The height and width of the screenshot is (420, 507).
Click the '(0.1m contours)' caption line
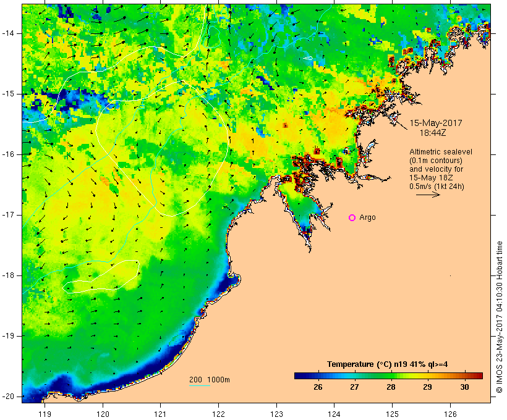(435, 161)
